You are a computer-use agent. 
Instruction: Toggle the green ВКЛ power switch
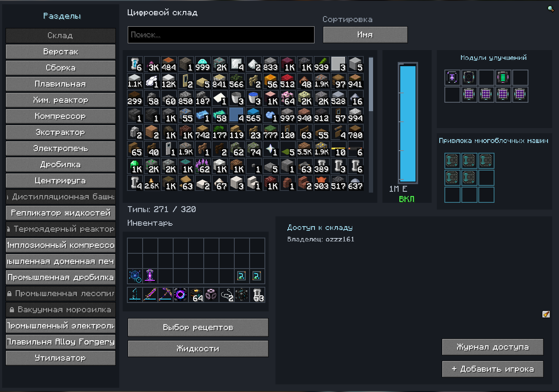407,199
